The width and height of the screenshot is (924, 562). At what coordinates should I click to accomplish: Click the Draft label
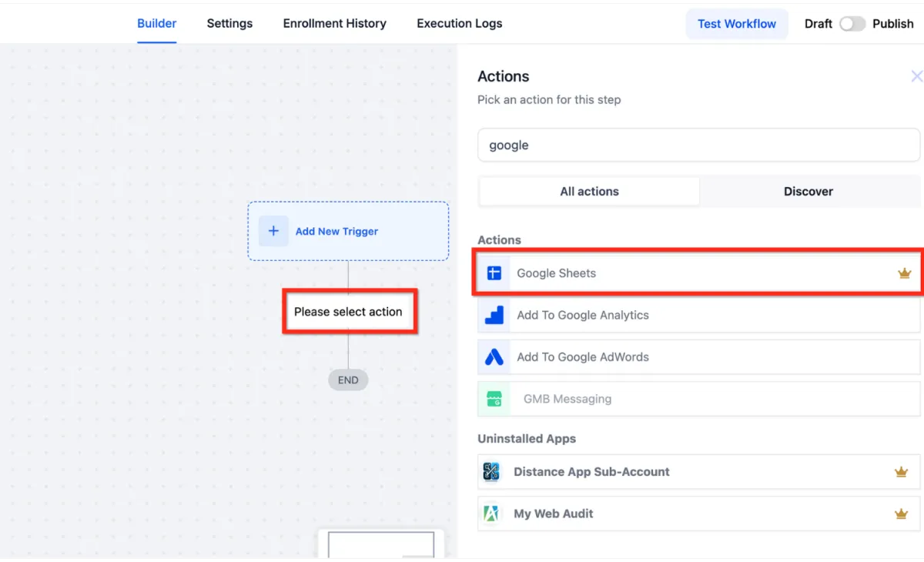[818, 24]
